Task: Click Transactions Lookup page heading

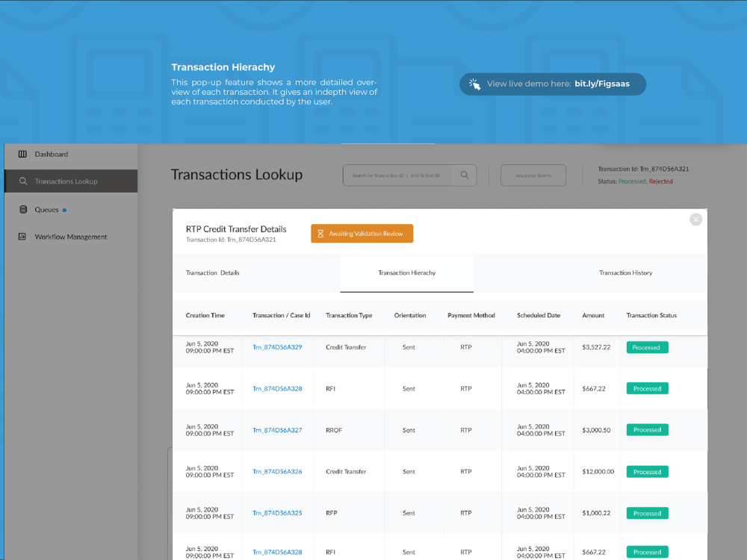Action: point(237,175)
